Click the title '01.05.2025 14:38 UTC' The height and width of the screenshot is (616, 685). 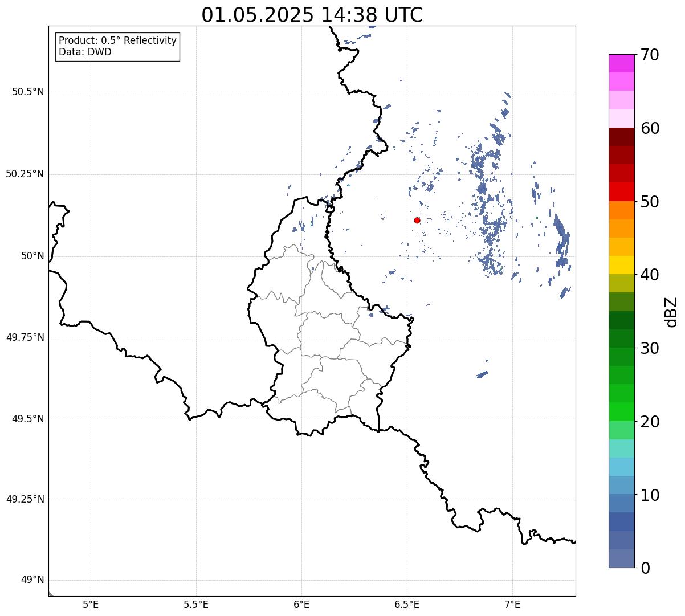[312, 15]
